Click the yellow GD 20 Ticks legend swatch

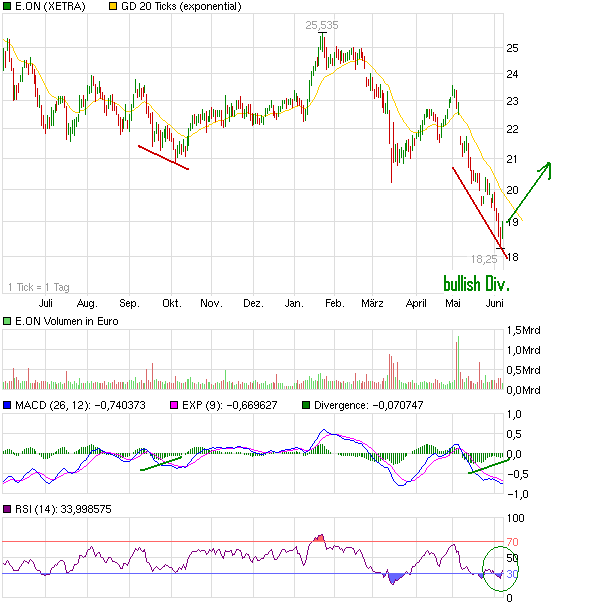[x=113, y=6]
